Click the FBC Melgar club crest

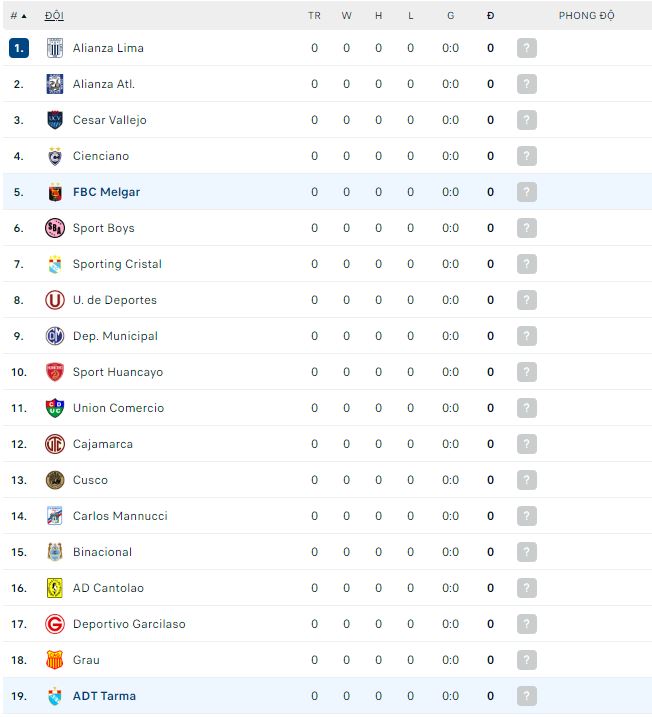(55, 192)
